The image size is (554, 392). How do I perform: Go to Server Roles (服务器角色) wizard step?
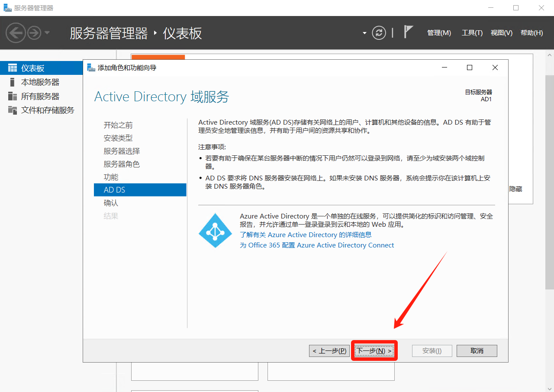122,164
